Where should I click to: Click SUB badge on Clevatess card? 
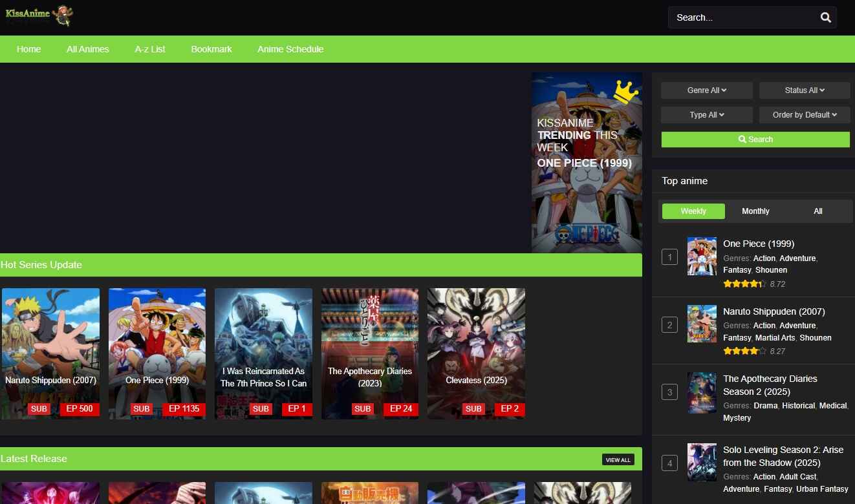[473, 408]
